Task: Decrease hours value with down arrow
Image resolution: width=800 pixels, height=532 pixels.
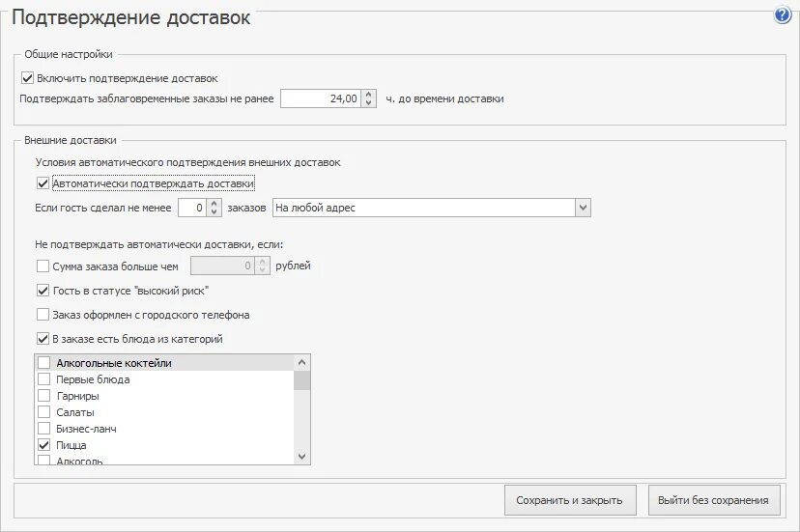Action: coord(368,102)
